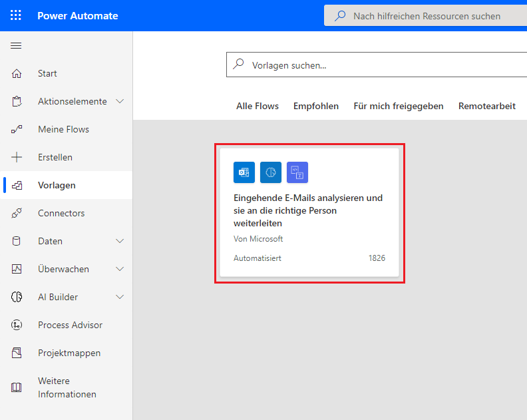Click the Outlook connector icon on template card
The image size is (527, 420).
(x=244, y=172)
